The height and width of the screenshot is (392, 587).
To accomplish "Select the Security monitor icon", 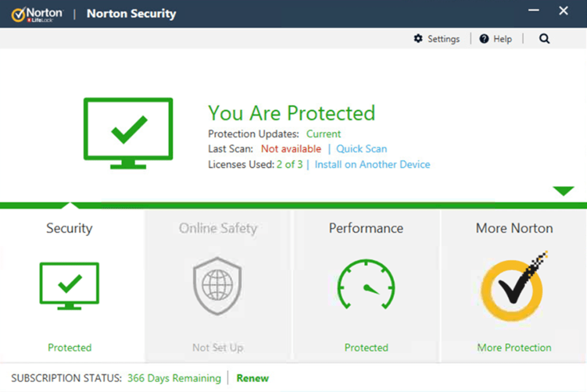I will click(69, 286).
